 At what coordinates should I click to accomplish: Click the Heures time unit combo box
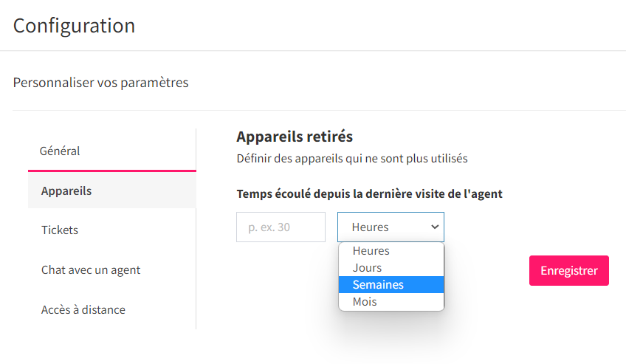click(x=391, y=227)
